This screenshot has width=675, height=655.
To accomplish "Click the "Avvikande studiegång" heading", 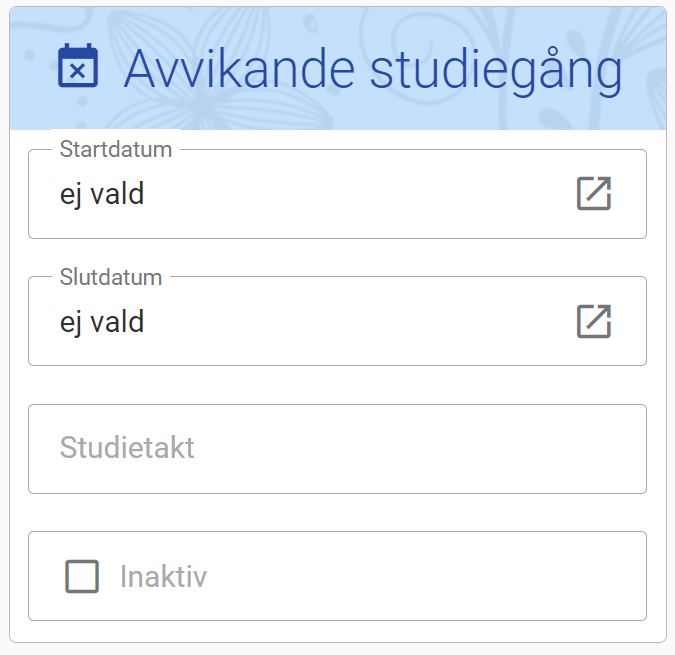I will (x=372, y=68).
